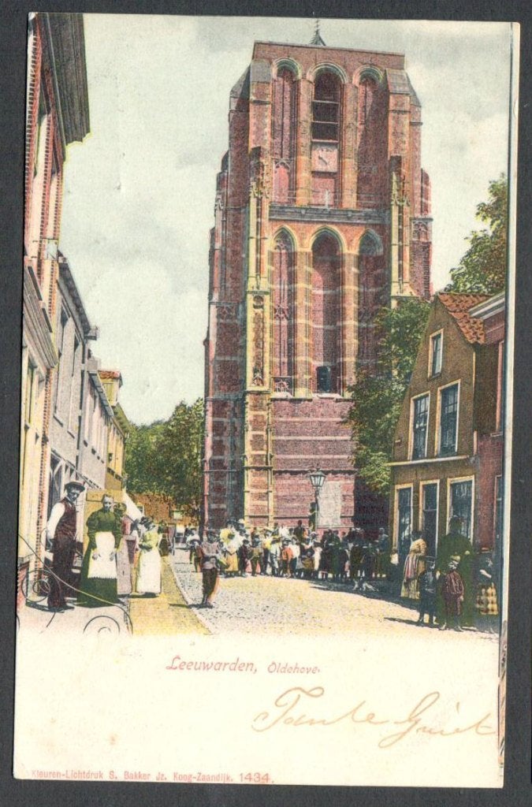This screenshot has width=532, height=807.
Task: Click the 'Oldehove' caption word
Action: coord(294,668)
